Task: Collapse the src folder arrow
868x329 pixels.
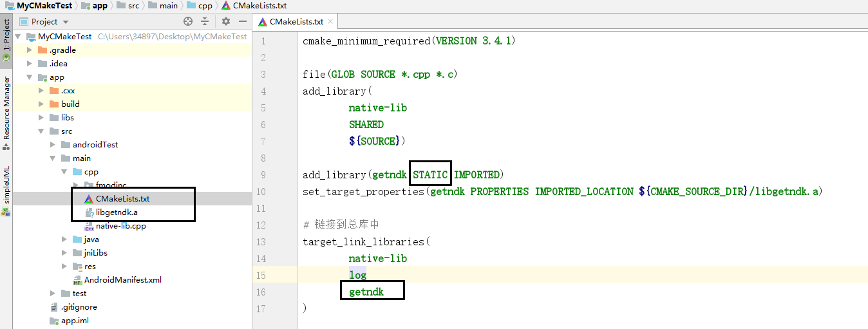Action: (x=41, y=131)
